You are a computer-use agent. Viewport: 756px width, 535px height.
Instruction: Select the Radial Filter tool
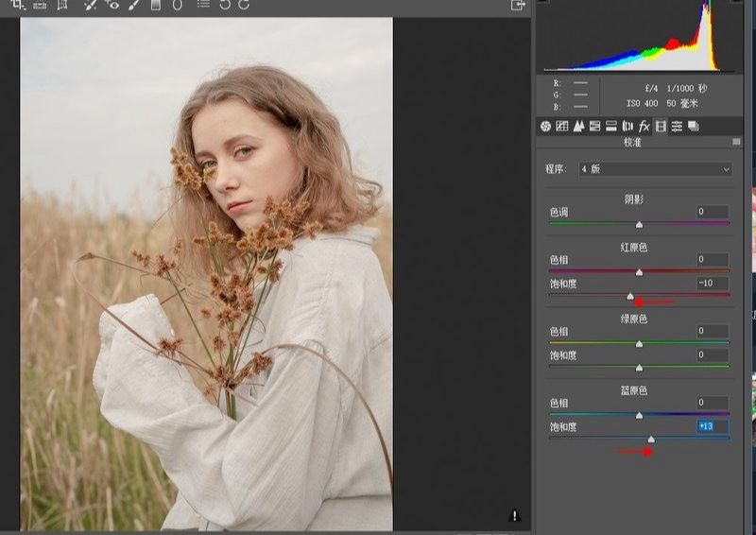(x=178, y=5)
